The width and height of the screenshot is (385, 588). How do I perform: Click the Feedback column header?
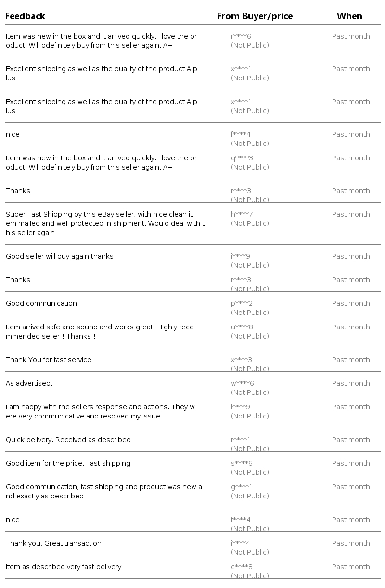pos(25,16)
